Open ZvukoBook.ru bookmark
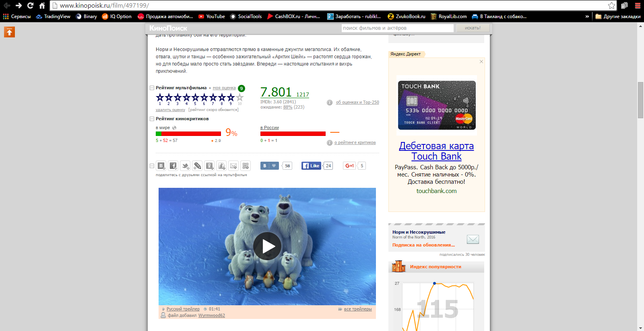The width and height of the screenshot is (644, 331). coord(407,16)
